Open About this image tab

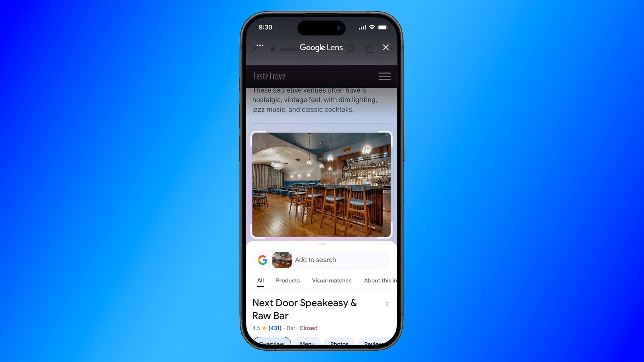pyautogui.click(x=378, y=280)
